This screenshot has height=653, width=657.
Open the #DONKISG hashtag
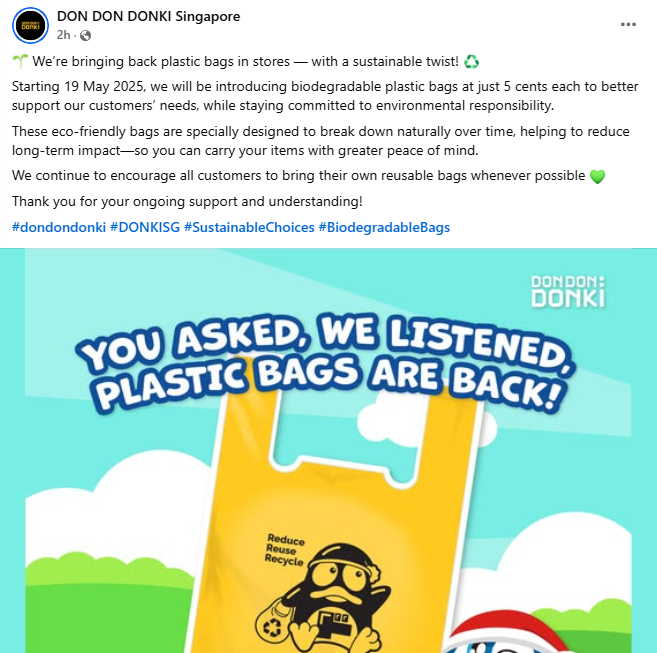[145, 227]
